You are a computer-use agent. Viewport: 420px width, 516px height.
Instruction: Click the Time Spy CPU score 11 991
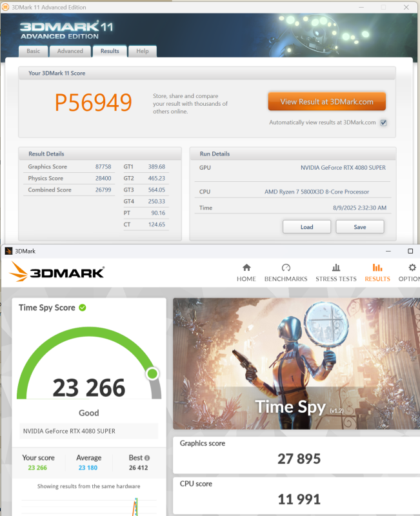[x=299, y=499]
